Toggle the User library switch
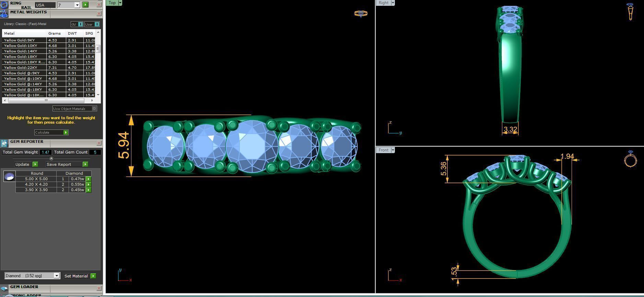 pos(92,24)
